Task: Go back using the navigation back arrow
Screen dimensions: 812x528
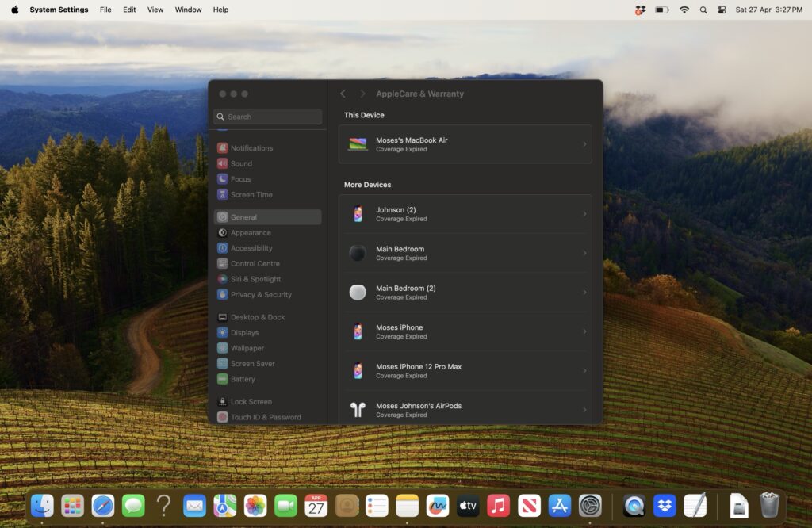Action: (343, 93)
